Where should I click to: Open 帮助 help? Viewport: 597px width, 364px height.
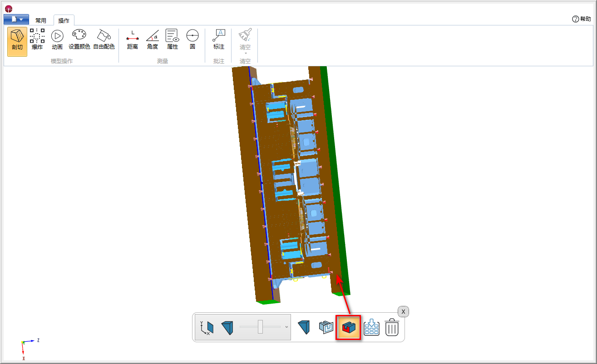[582, 19]
